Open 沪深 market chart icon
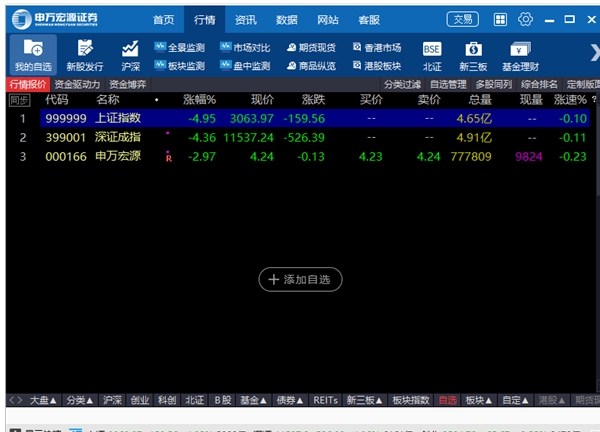Screen dimensions: 600x432 point(130,55)
